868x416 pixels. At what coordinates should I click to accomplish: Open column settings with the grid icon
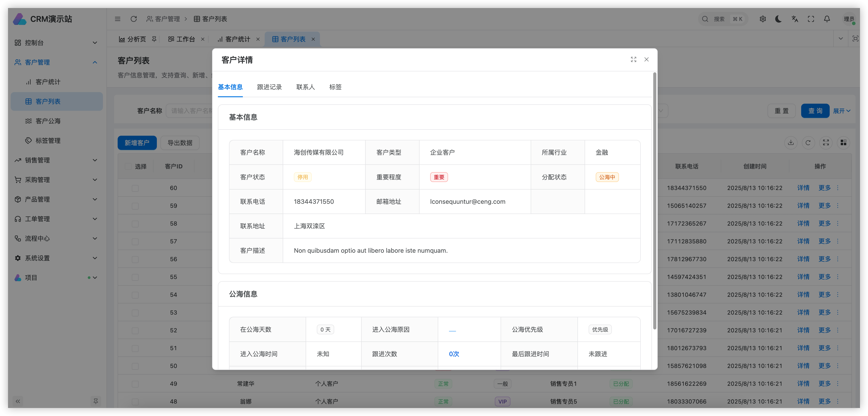pos(843,143)
